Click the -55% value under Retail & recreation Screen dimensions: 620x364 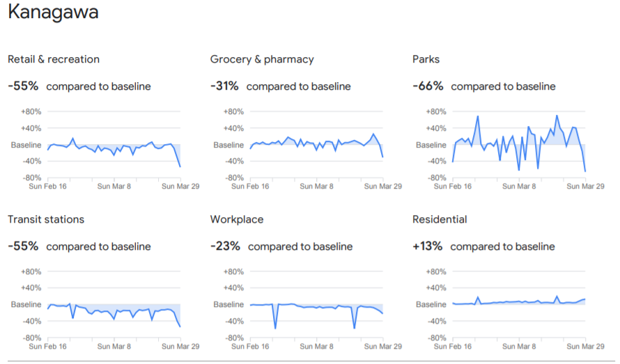tap(22, 86)
